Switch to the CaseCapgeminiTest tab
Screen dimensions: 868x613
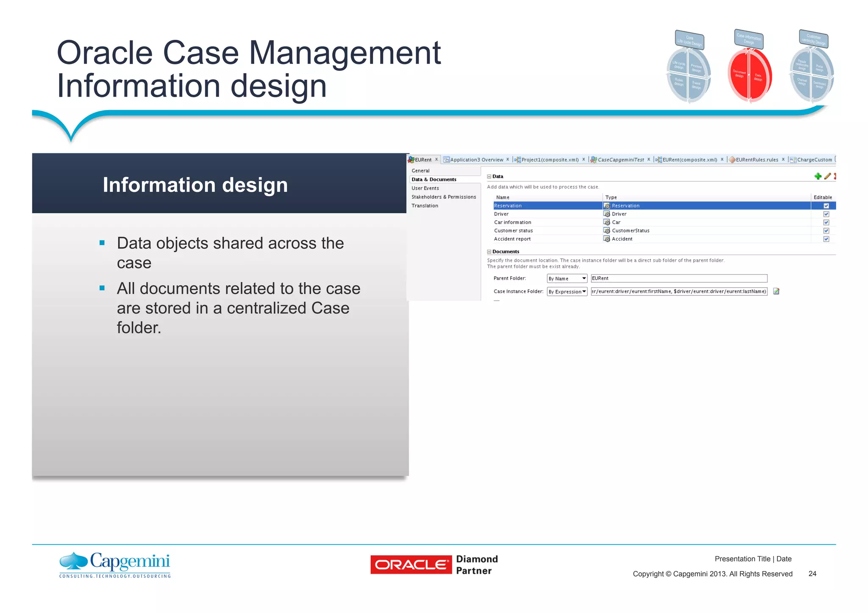click(620, 160)
